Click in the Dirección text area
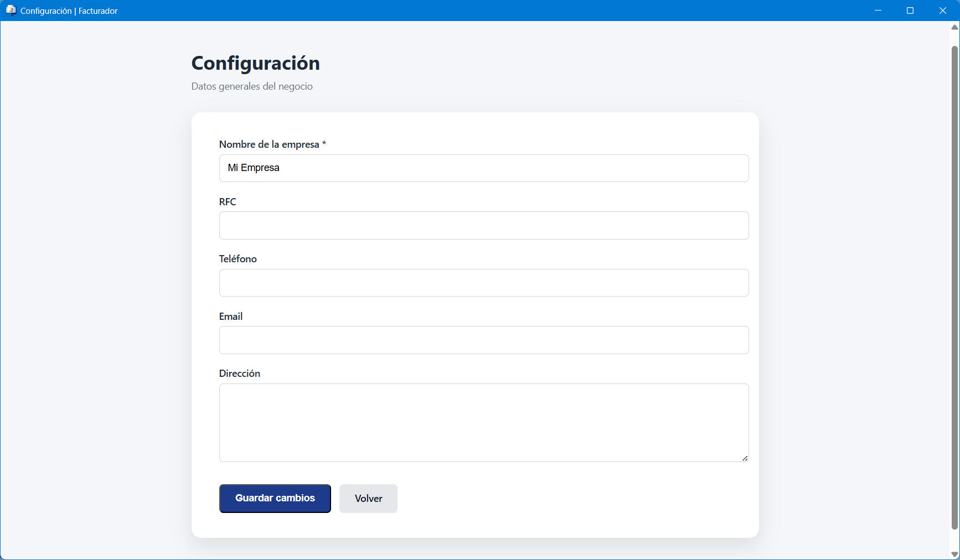 (x=483, y=423)
